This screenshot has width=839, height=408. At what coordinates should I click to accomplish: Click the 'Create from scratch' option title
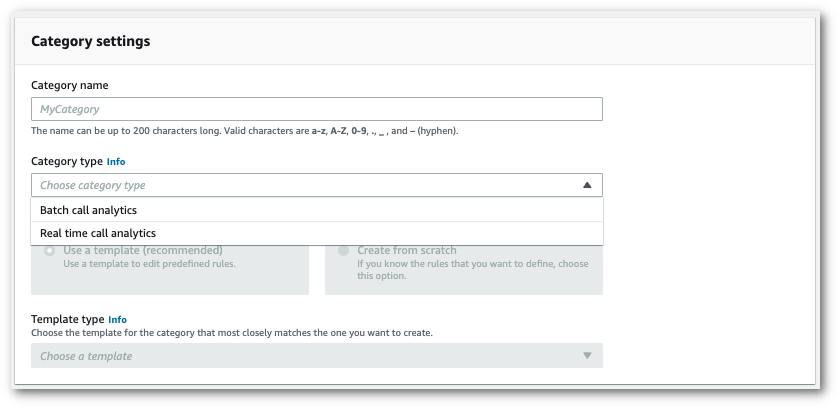tap(407, 250)
